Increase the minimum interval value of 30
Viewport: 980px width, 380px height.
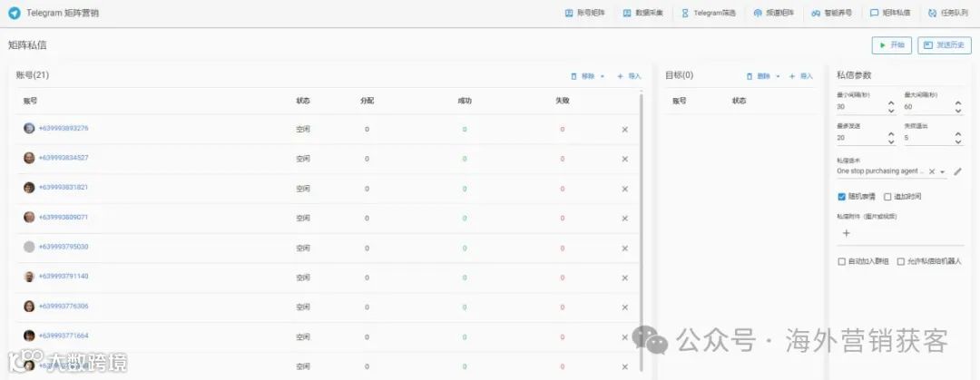tap(891, 103)
